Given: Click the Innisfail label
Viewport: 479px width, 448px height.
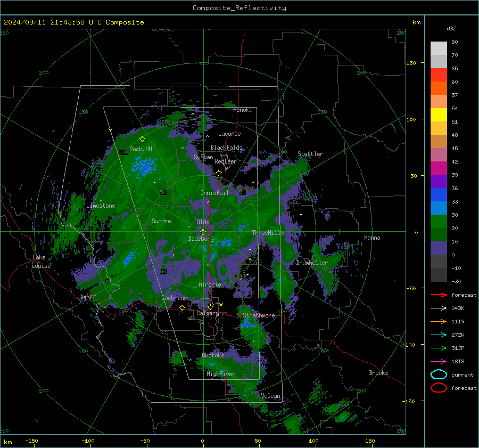Looking at the screenshot, I should (214, 193).
